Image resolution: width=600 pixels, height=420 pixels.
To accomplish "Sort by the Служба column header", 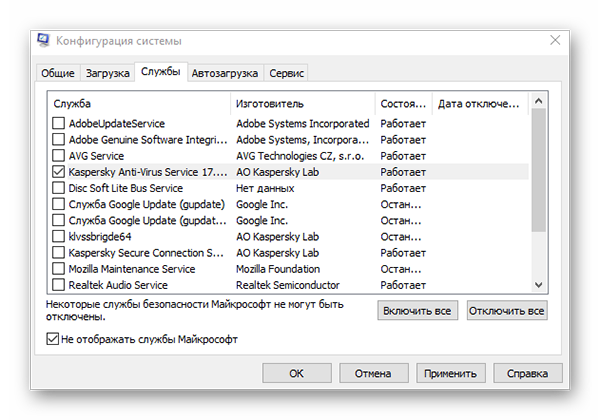I will click(x=139, y=104).
